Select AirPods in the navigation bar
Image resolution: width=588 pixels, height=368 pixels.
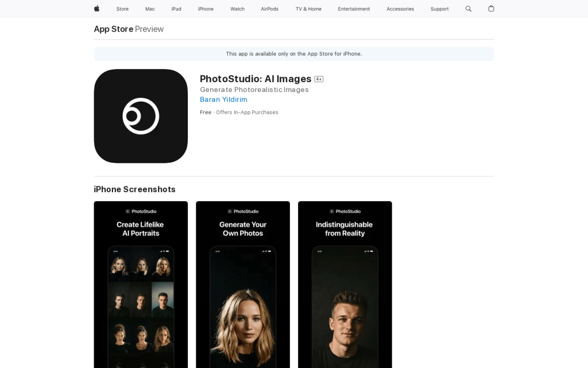269,9
